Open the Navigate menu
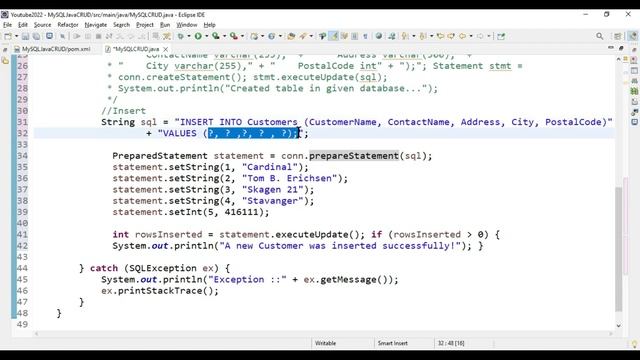The width and height of the screenshot is (640, 360). 96,25
